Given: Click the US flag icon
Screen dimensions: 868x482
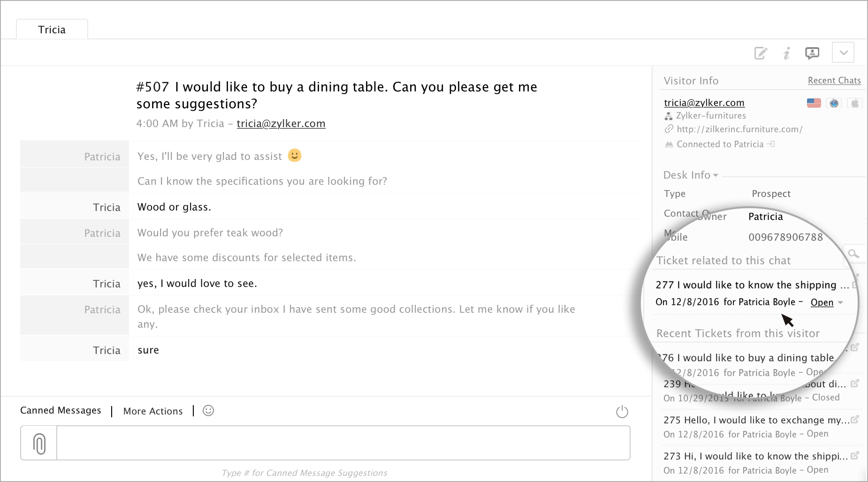Looking at the screenshot, I should click(814, 103).
